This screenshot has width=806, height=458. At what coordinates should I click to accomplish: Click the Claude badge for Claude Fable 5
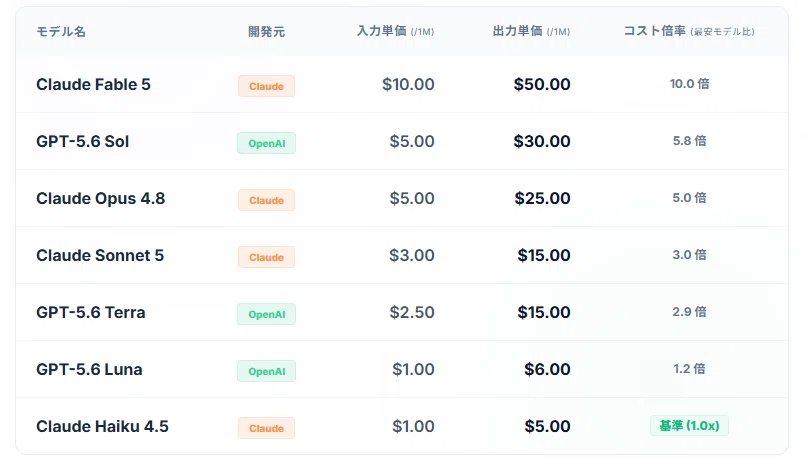(x=266, y=86)
